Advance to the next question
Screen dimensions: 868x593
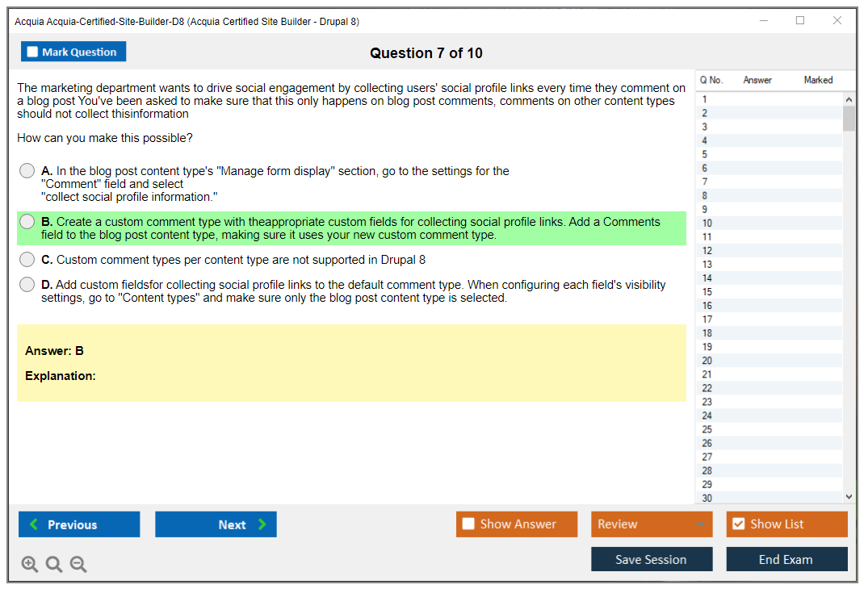pyautogui.click(x=216, y=524)
